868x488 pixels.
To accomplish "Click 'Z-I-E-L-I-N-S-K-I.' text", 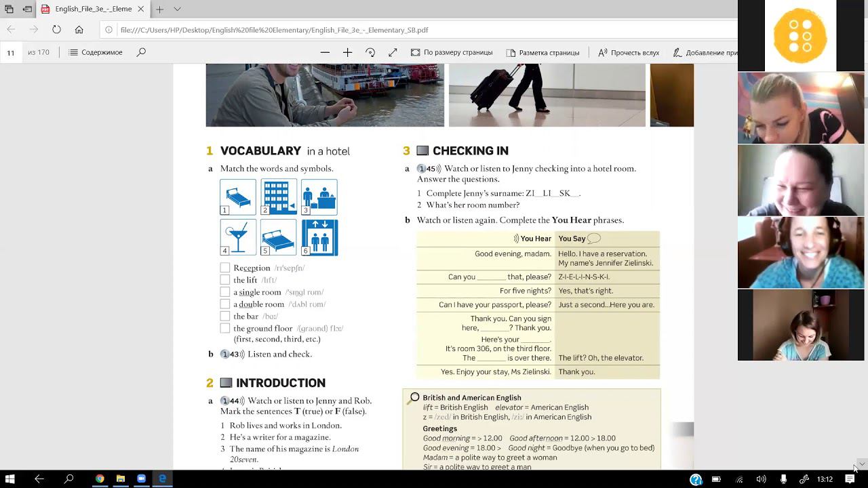I will (584, 277).
